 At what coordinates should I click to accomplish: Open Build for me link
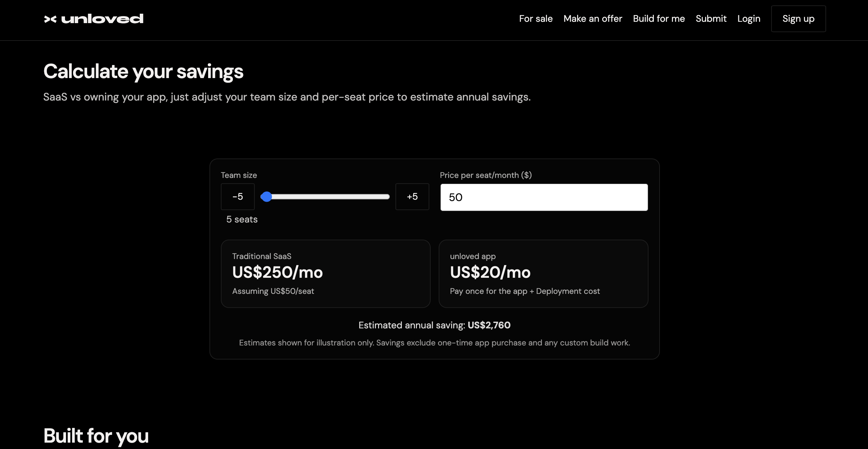659,19
